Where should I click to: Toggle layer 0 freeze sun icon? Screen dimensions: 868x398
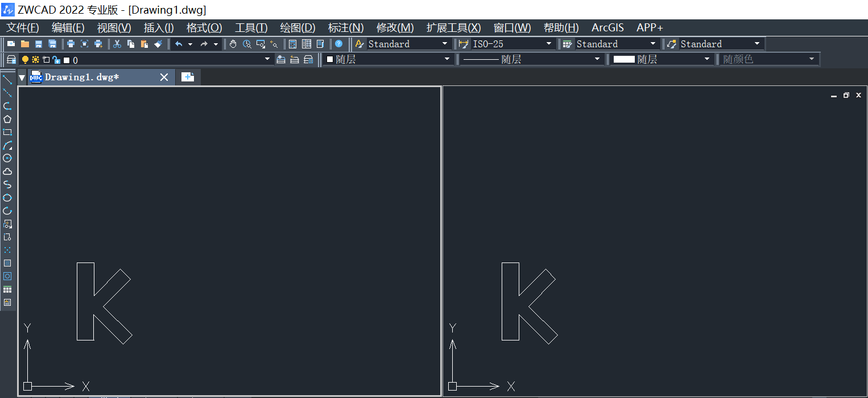(35, 59)
